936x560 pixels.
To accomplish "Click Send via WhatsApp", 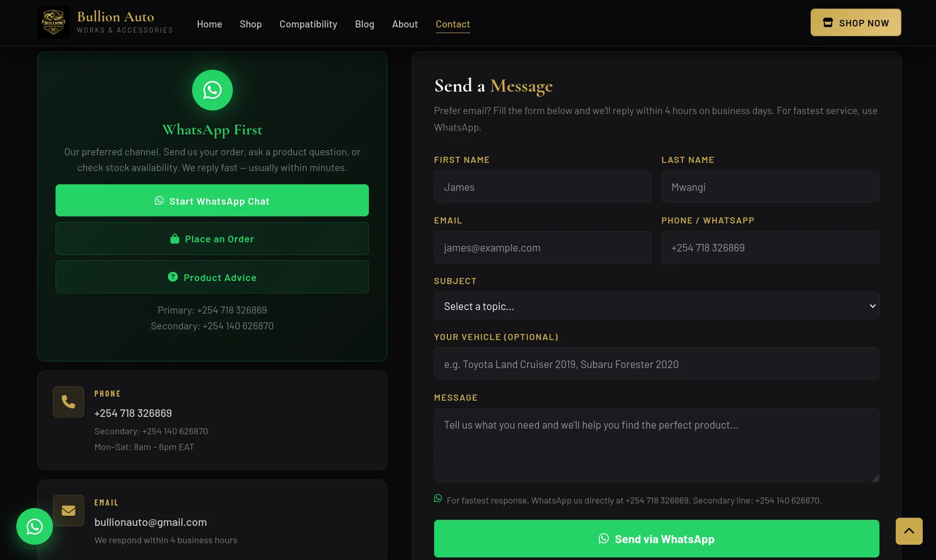I will (x=656, y=538).
